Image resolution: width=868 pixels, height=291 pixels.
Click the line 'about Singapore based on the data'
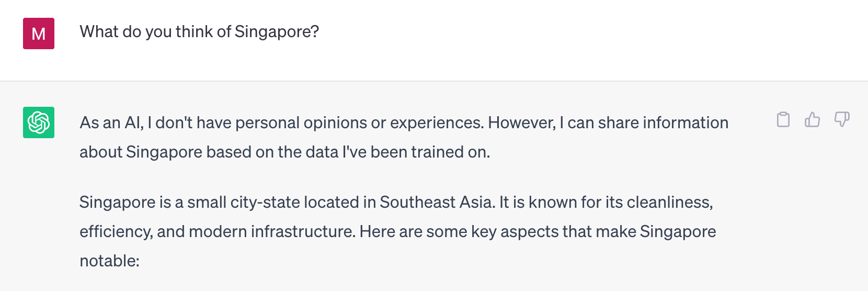click(x=285, y=152)
